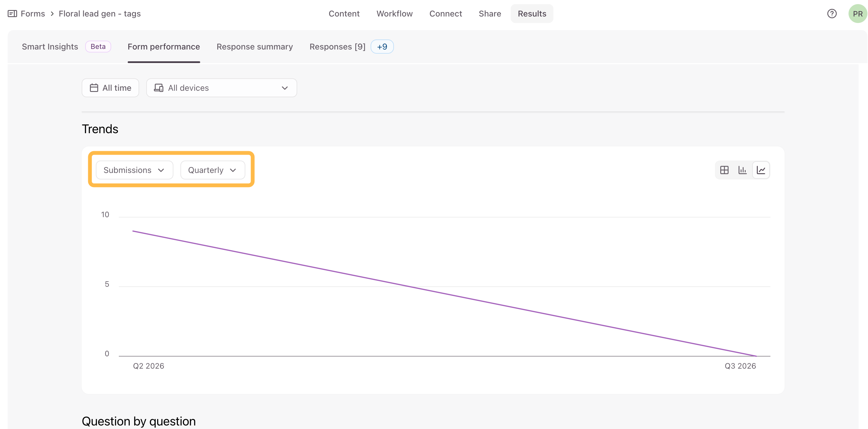This screenshot has height=429, width=868.
Task: Open the Submissions metric dropdown
Action: click(134, 170)
